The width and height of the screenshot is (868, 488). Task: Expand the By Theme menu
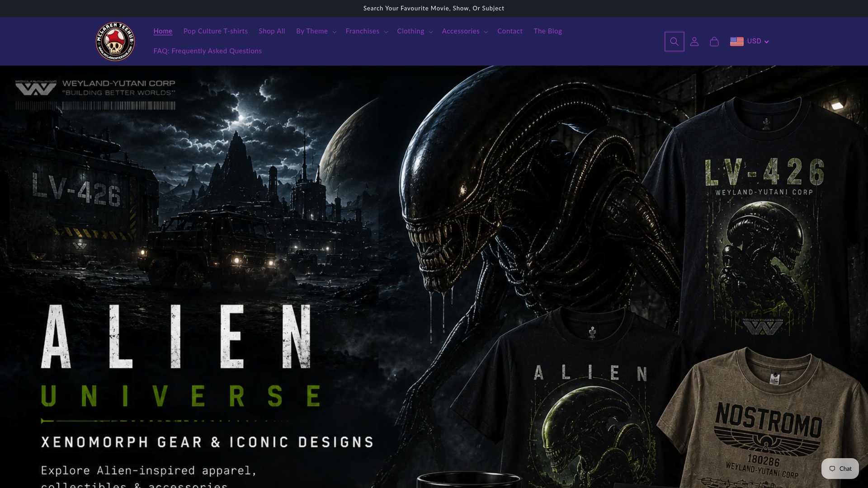(x=316, y=31)
